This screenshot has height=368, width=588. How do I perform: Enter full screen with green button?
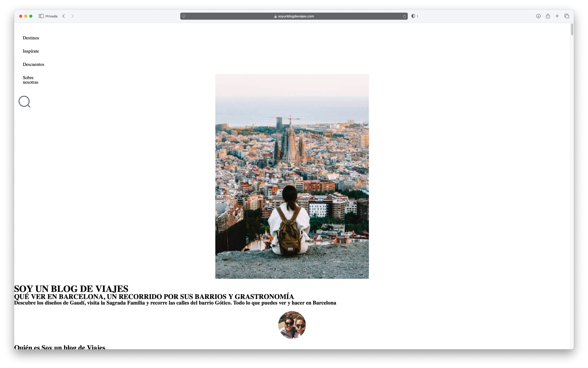tap(31, 16)
